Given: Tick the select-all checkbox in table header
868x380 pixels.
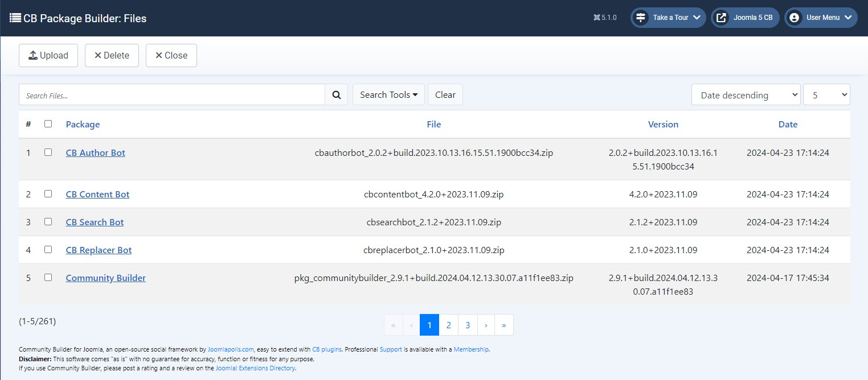Looking at the screenshot, I should pyautogui.click(x=48, y=123).
